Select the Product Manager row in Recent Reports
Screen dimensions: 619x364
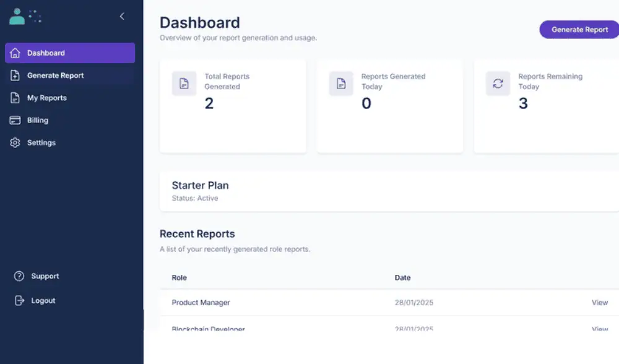(201, 303)
